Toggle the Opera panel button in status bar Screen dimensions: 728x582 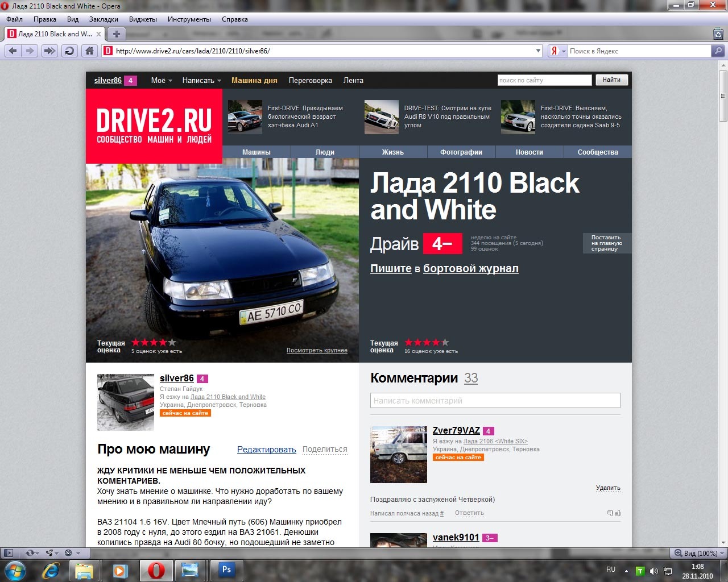(8, 553)
